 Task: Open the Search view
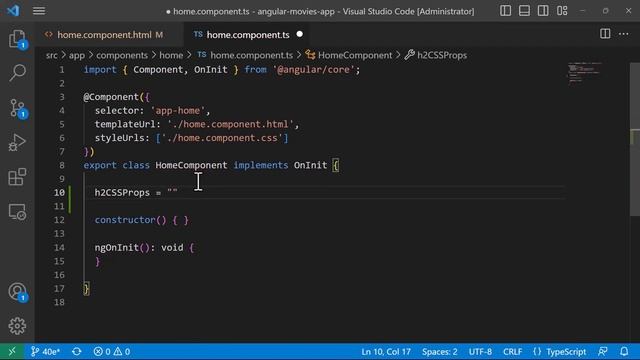pos(17,73)
